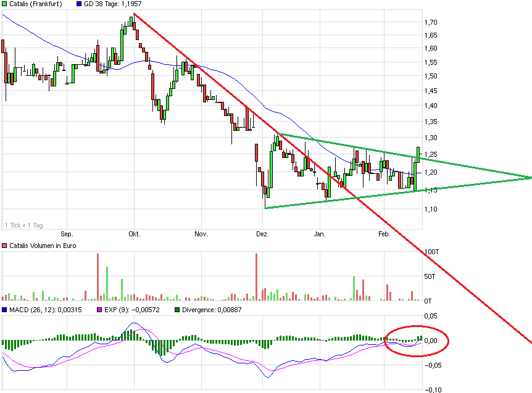Click the 'Nov.' month axis label
Screen dimensions: 532x393
(201, 234)
